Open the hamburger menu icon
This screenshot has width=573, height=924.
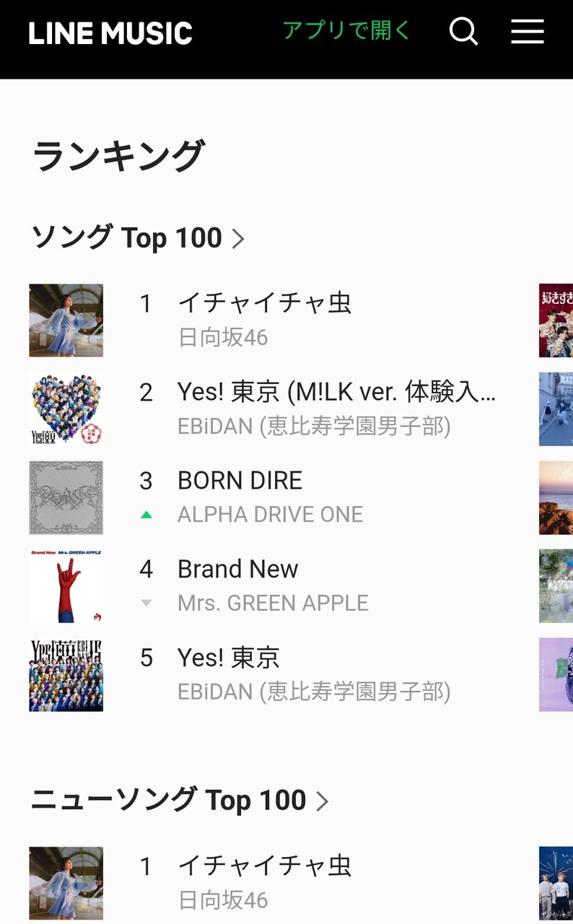pyautogui.click(x=528, y=32)
